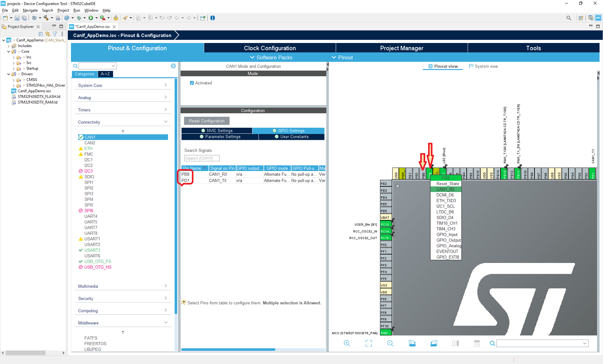Expand the Analog category
The width and height of the screenshot is (603, 364).
[x=123, y=98]
